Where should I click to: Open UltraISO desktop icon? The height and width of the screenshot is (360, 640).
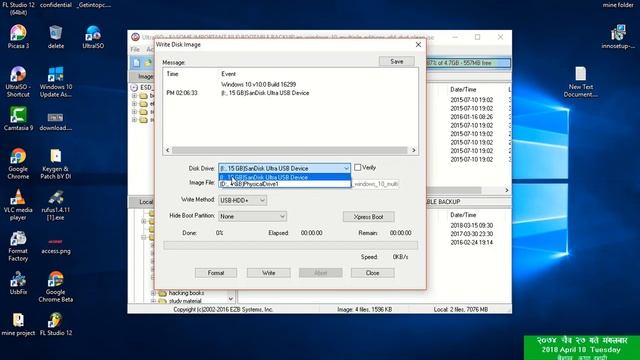tap(93, 37)
